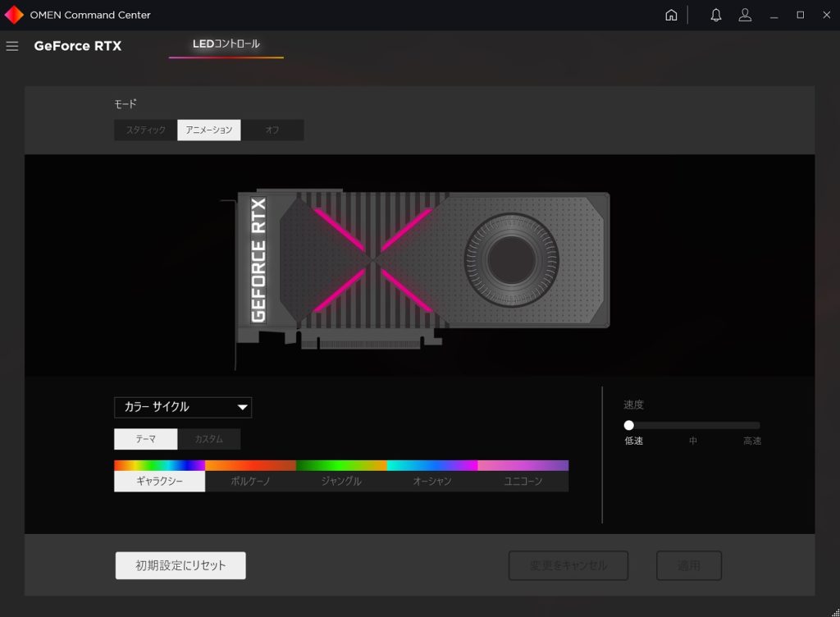The image size is (840, 617).
Task: Choose the ジャングル theme
Action: (341, 482)
